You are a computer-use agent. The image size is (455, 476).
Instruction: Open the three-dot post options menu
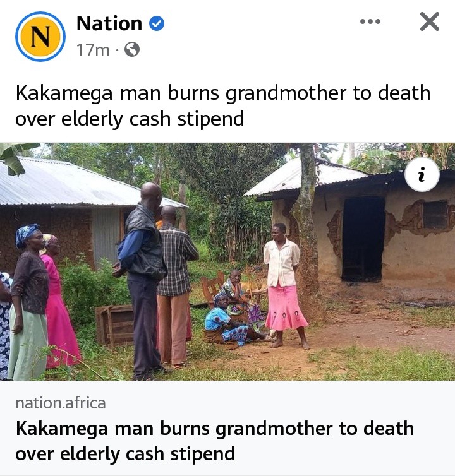pos(370,21)
